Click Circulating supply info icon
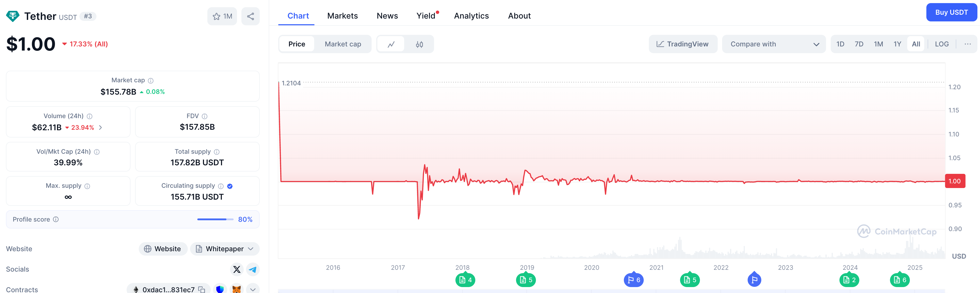The width and height of the screenshot is (980, 293). (221, 186)
